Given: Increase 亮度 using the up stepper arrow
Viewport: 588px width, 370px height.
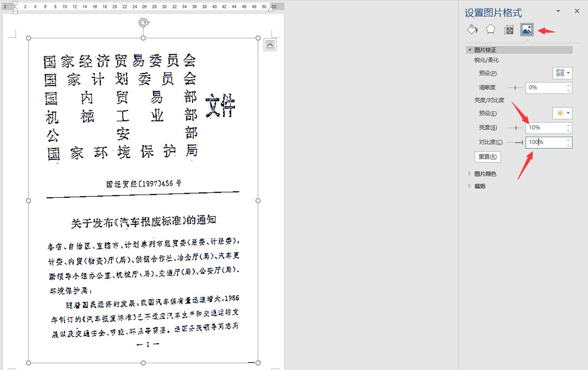Looking at the screenshot, I should coord(568,125).
